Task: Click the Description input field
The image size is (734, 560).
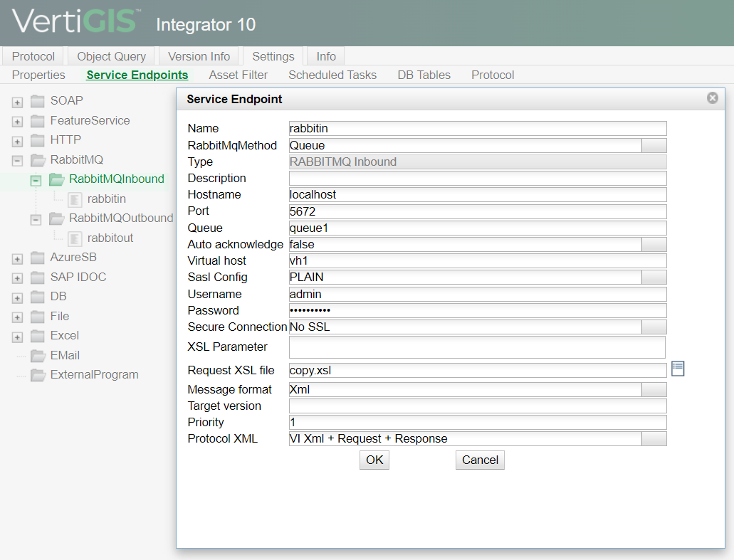Action: click(x=478, y=178)
